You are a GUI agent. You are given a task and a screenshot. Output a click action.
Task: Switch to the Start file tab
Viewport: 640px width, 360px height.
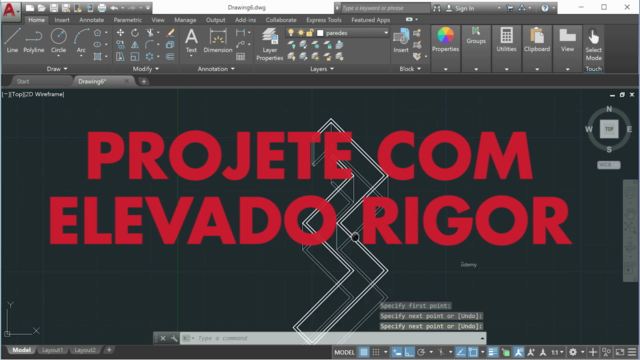click(23, 81)
